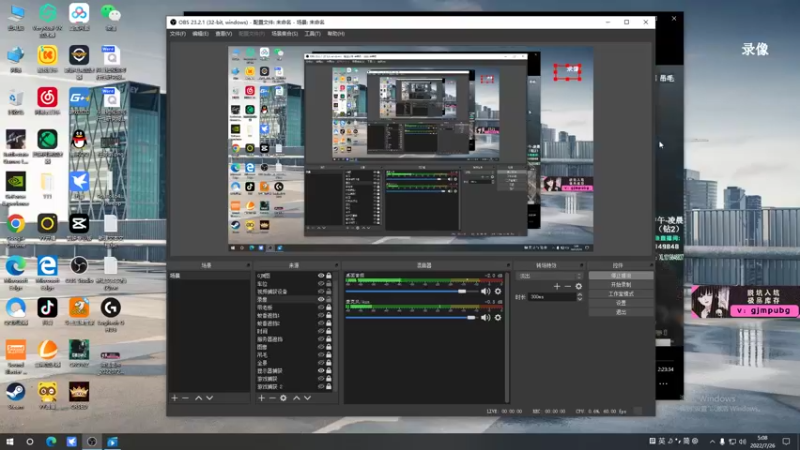Move the selected source up in the list
This screenshot has height=450, width=800.
coord(296,398)
